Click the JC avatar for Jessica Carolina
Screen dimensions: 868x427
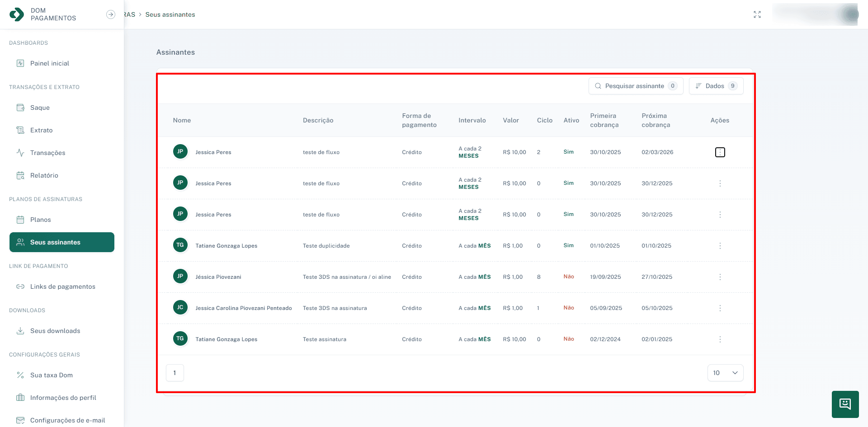tap(180, 308)
